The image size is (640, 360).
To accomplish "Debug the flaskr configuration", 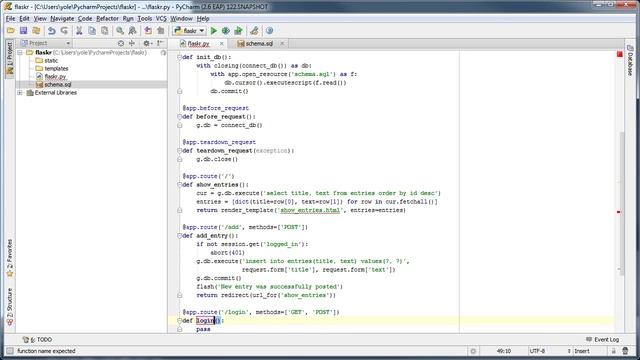I will point(226,31).
